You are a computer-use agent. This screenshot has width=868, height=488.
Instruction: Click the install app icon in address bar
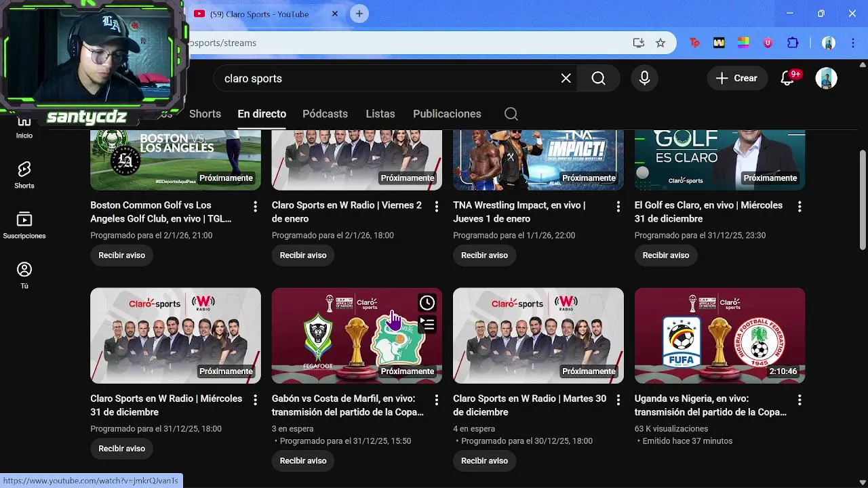point(638,43)
